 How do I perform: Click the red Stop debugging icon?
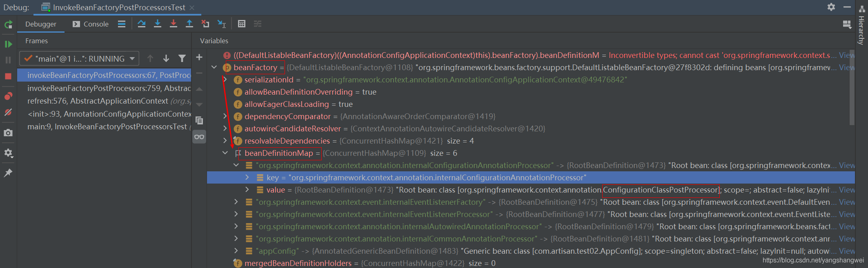8,76
